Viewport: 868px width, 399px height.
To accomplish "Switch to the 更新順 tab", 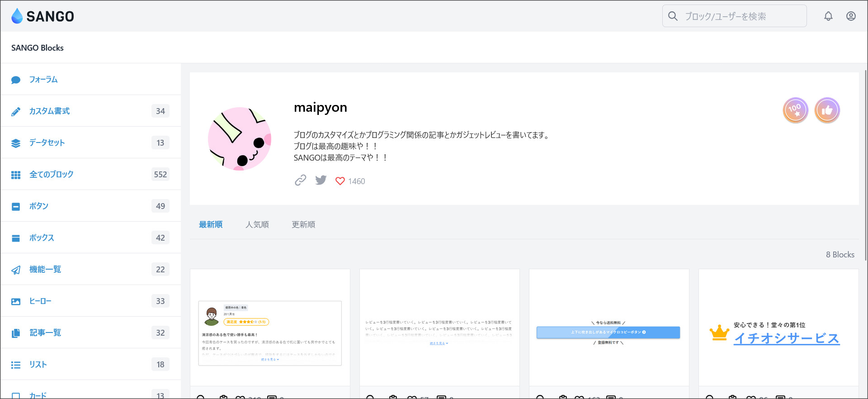I will pos(303,224).
